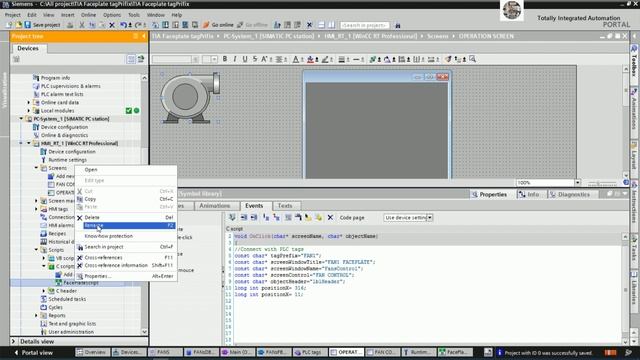The width and height of the screenshot is (640, 360).
Task: Click the Italic I formatting icon
Action: 235,59
